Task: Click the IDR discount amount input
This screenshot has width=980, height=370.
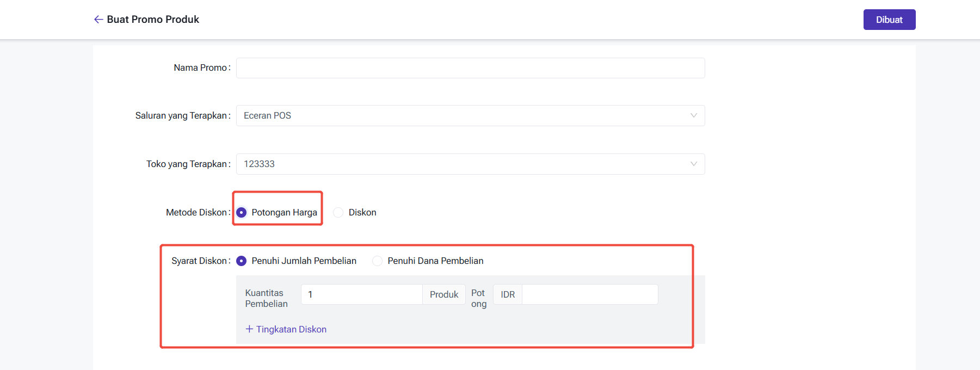Action: pos(589,294)
